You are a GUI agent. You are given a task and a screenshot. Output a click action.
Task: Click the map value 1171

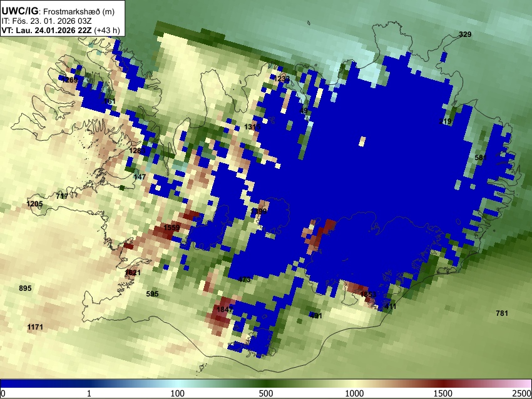35,327
